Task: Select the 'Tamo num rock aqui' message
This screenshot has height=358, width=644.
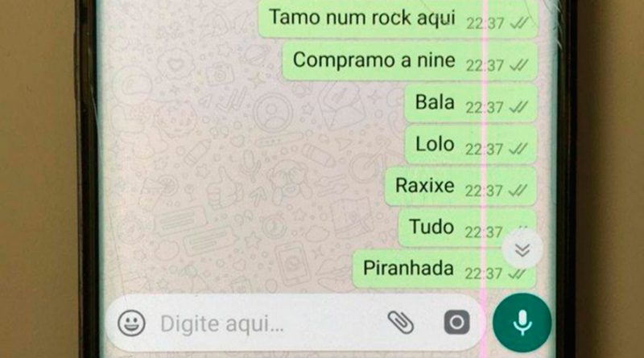Action: 398,19
